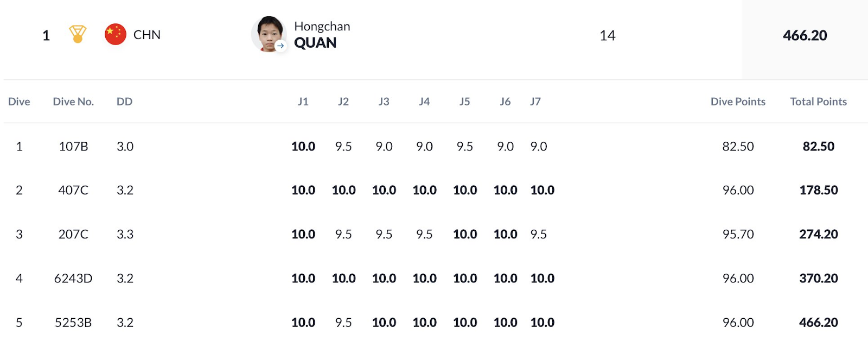This screenshot has height=353, width=868.
Task: Click dive number 6243D
Action: [73, 279]
